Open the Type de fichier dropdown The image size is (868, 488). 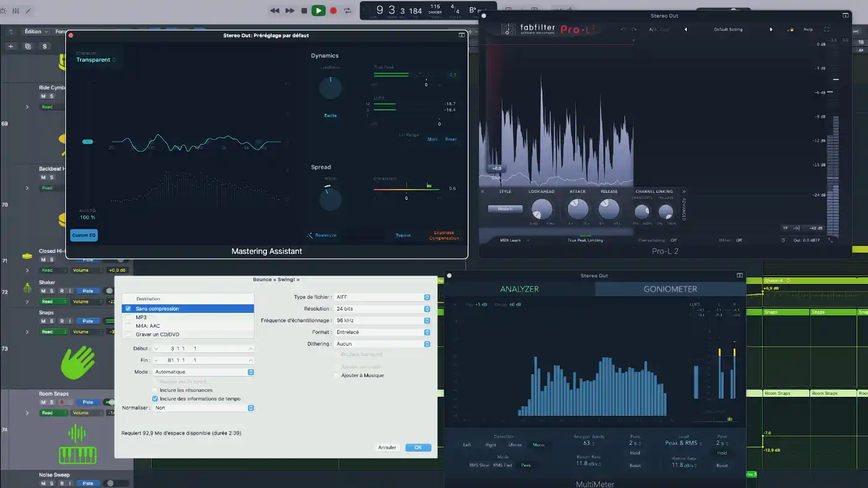pyautogui.click(x=382, y=297)
